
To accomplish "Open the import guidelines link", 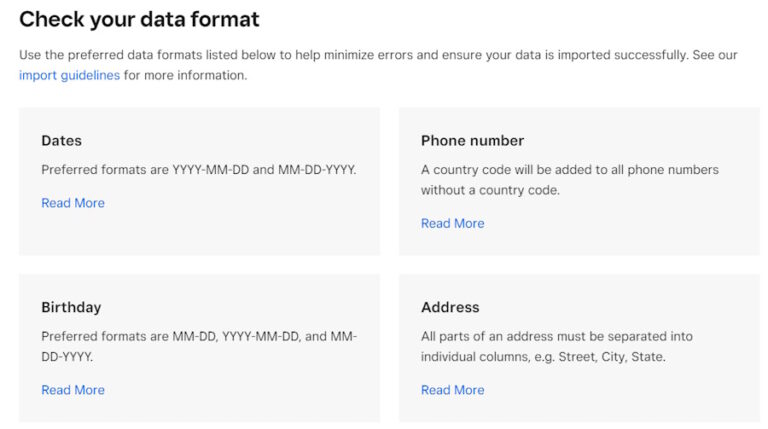I will (x=69, y=75).
